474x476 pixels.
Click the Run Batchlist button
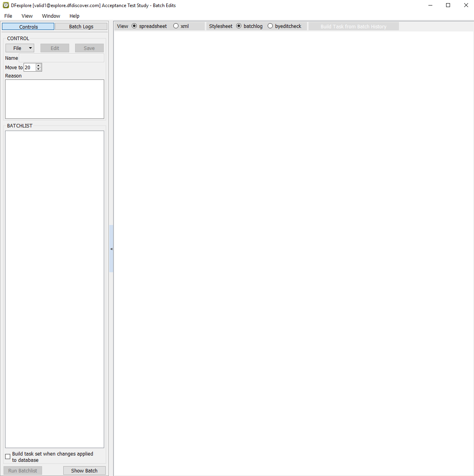pos(23,470)
